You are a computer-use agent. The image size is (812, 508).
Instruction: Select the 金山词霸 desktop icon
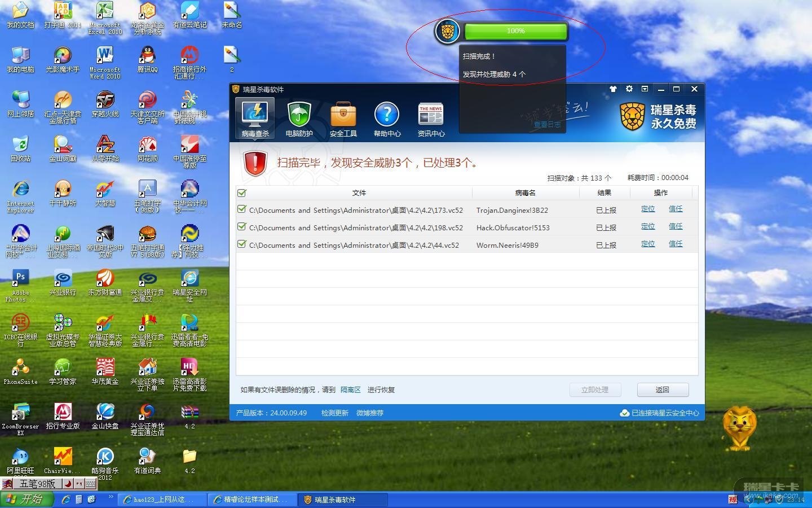[x=63, y=148]
